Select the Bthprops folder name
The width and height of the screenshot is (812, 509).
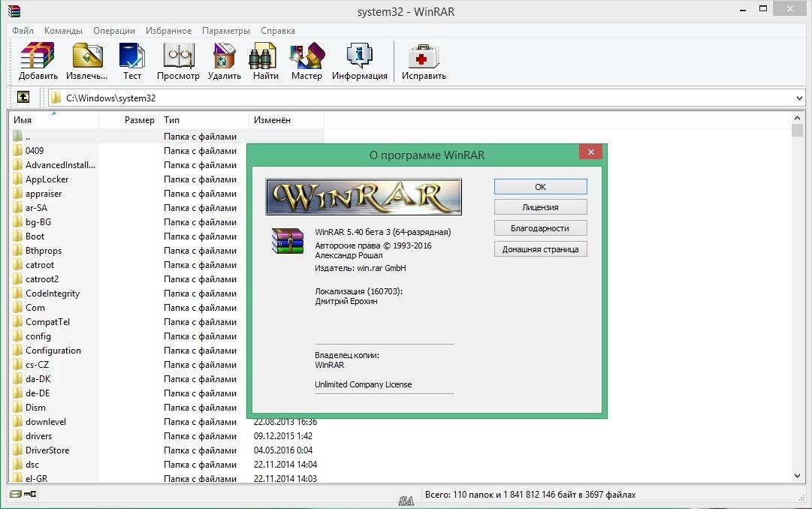[44, 251]
